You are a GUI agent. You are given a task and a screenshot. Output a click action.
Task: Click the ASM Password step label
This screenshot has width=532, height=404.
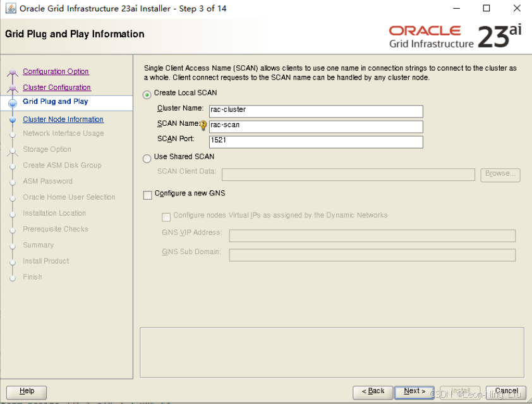pos(47,181)
